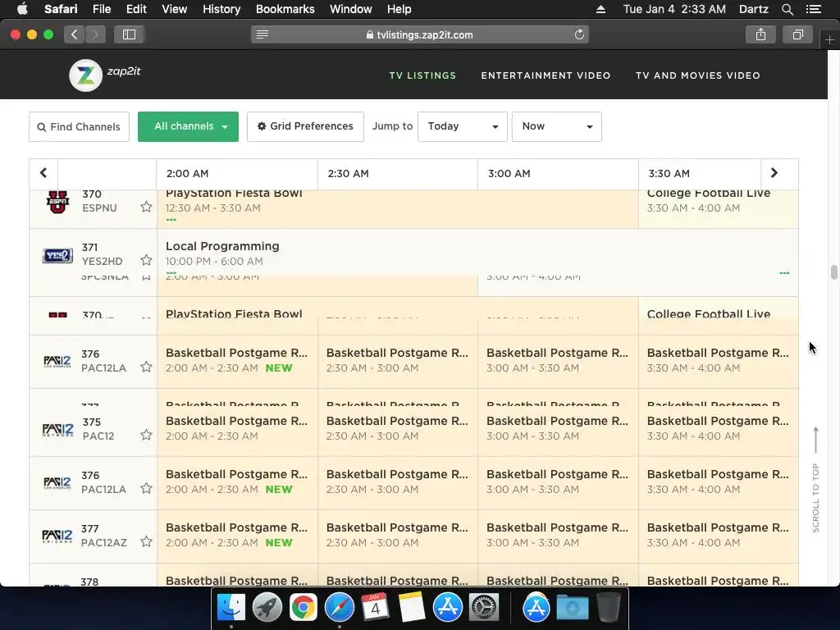Click the address bar URL field
840x630 pixels.
[x=419, y=34]
